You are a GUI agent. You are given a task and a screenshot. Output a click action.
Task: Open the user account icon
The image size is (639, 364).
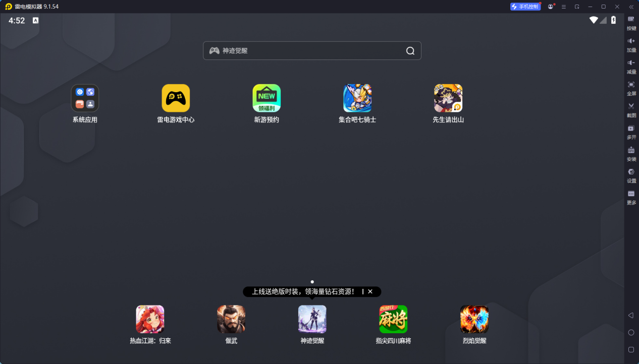pyautogui.click(x=551, y=7)
